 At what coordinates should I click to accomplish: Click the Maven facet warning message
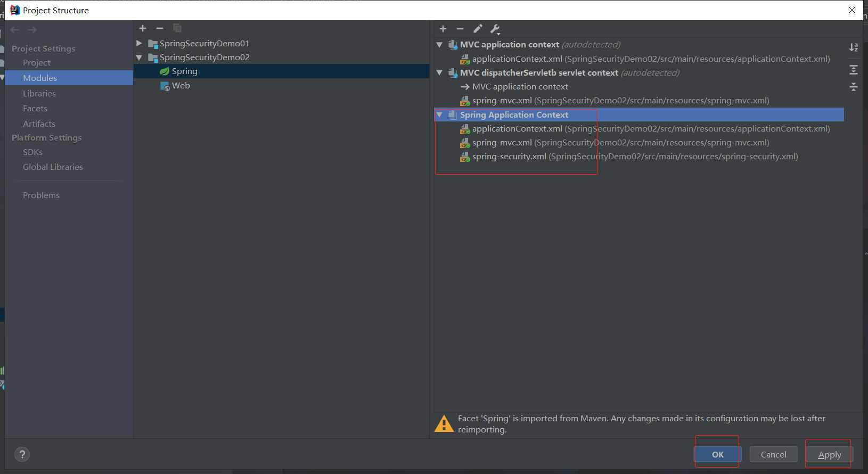point(642,424)
